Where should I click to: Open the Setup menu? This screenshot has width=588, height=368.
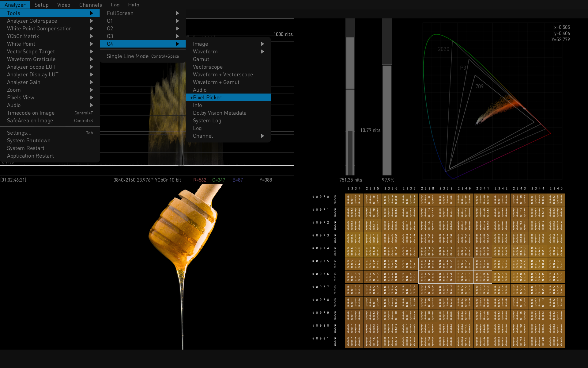[41, 5]
